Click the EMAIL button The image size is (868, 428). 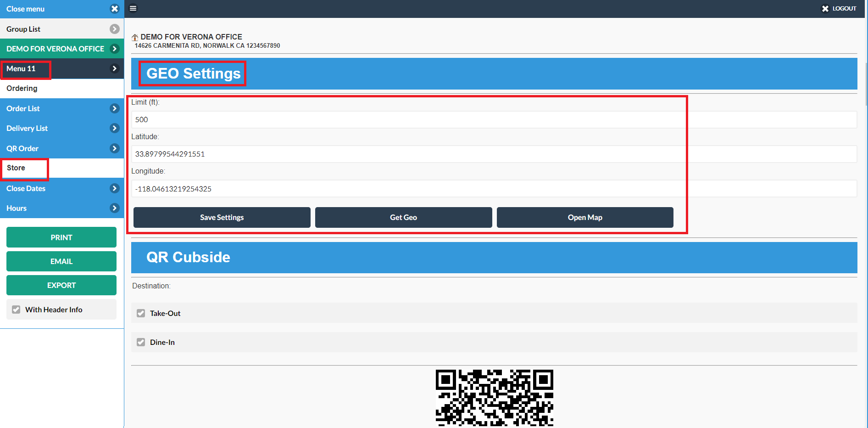[61, 261]
